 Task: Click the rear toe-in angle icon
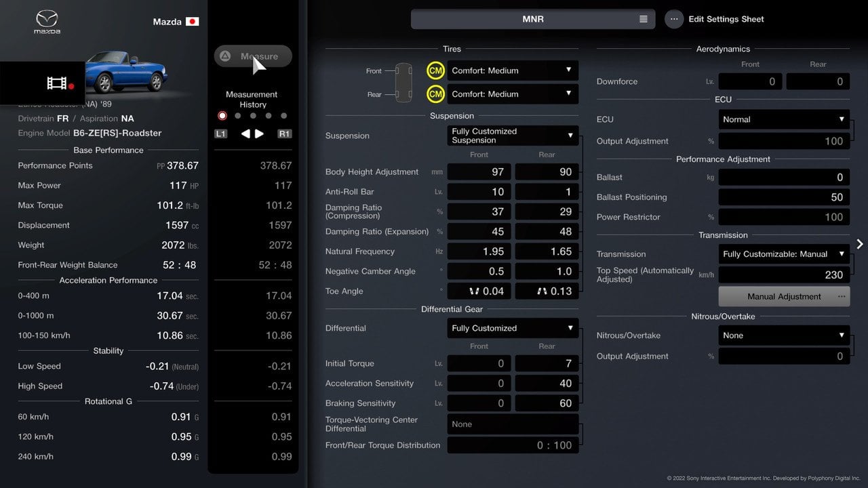click(540, 291)
